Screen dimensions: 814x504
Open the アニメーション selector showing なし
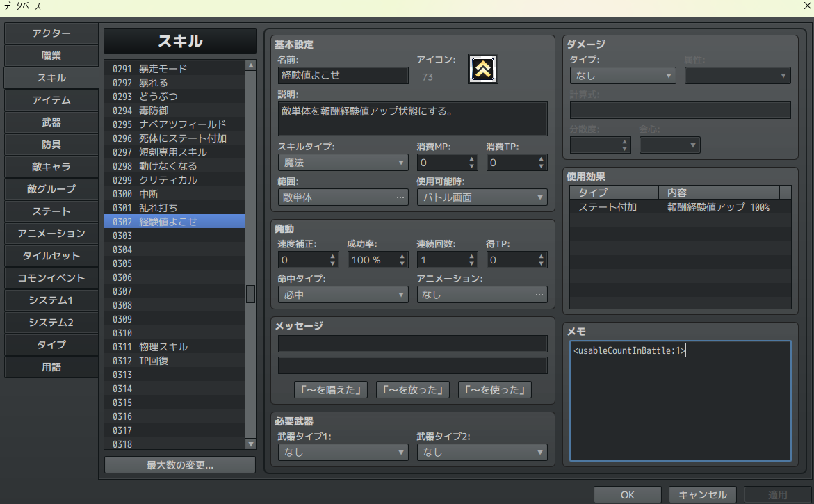(x=482, y=294)
